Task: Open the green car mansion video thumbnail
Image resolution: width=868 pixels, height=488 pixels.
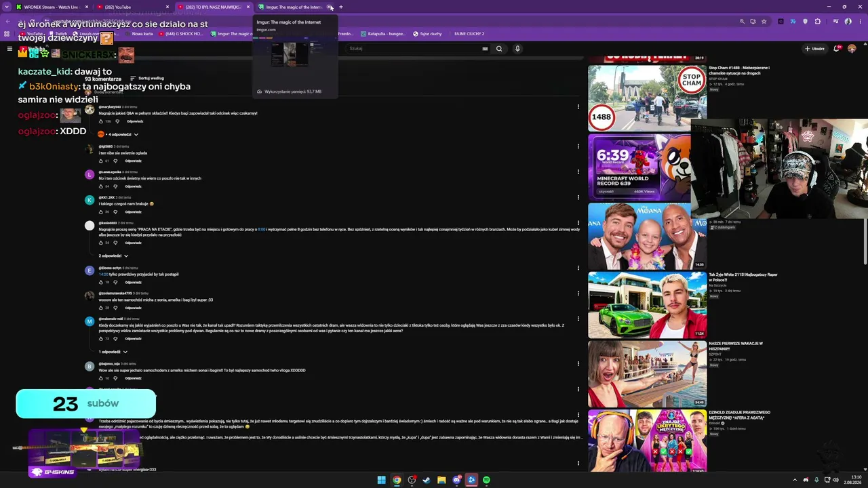Action: [x=647, y=304]
